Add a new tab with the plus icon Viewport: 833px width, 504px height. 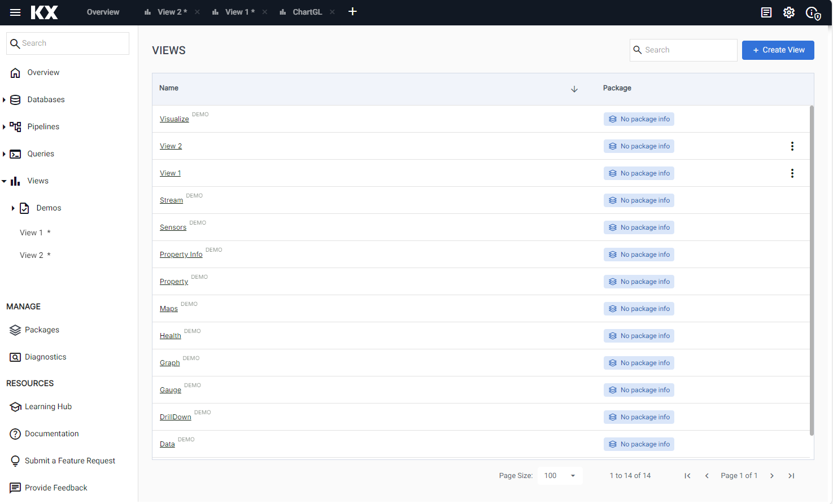[x=352, y=12]
